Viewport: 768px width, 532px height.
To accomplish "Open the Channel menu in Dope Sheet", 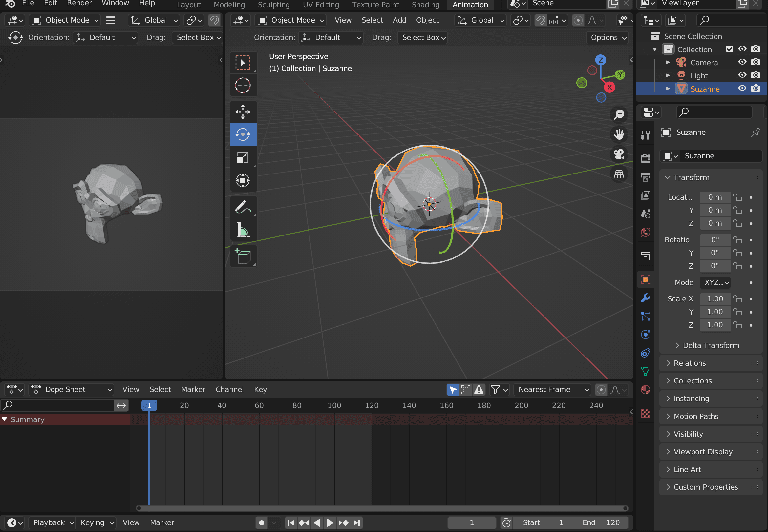I will [229, 389].
